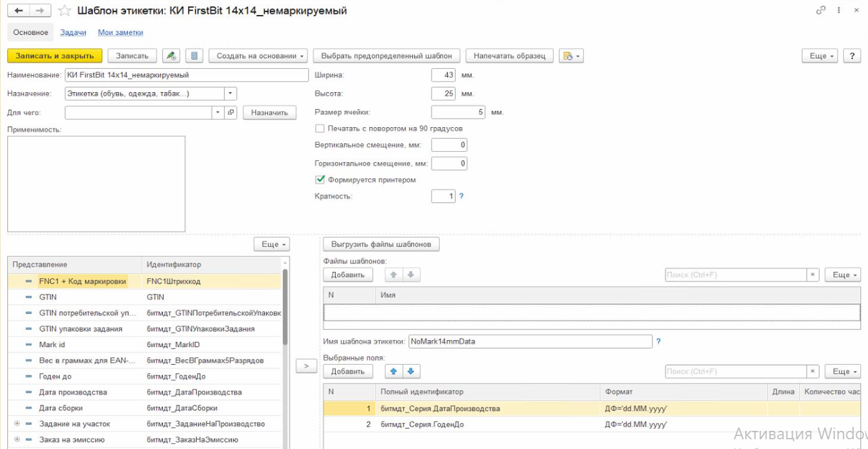
Task: Click the green pencil edit-layout icon
Action: (171, 56)
